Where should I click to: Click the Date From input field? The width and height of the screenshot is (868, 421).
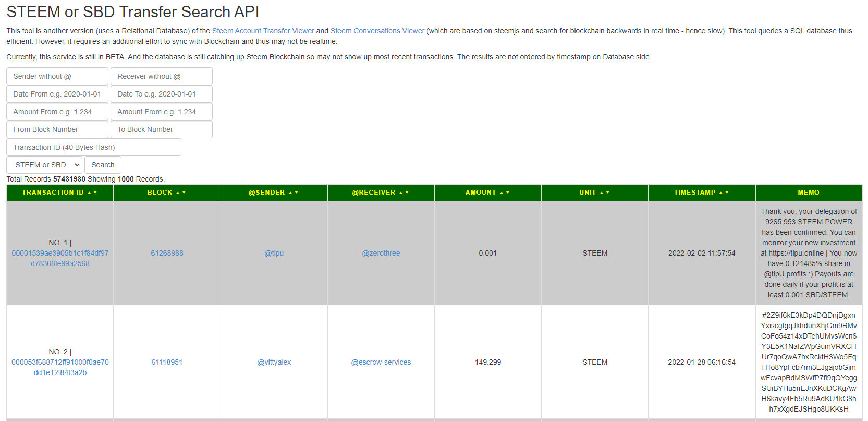click(x=57, y=94)
